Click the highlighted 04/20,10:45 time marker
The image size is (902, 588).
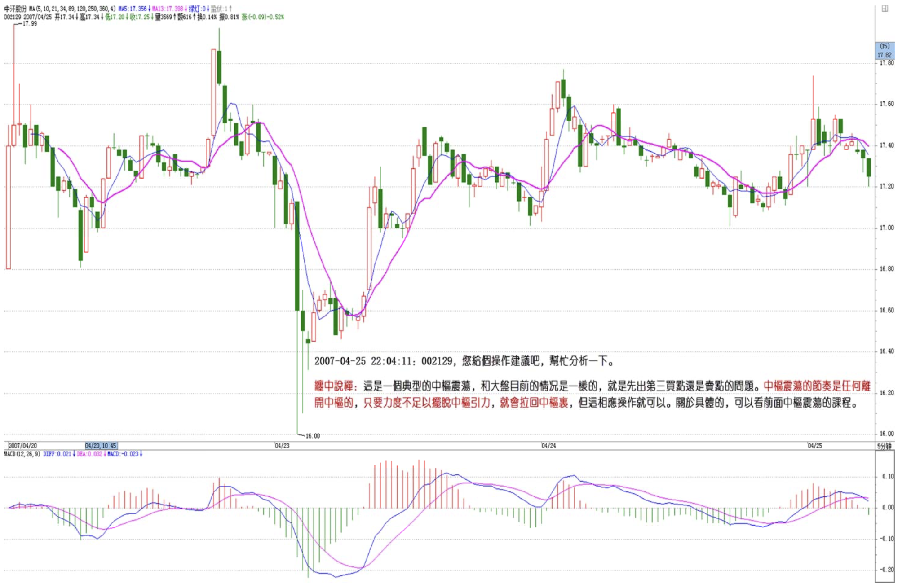click(x=101, y=446)
